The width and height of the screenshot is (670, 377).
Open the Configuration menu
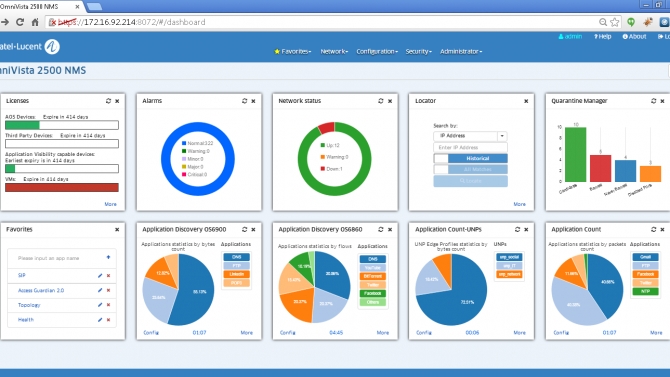coord(377,51)
